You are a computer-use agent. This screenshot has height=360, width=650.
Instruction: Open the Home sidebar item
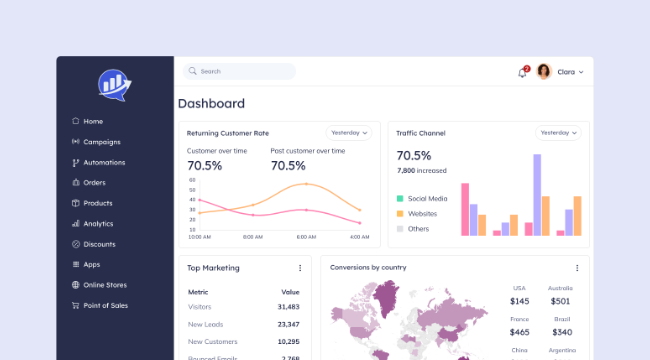tap(87, 121)
